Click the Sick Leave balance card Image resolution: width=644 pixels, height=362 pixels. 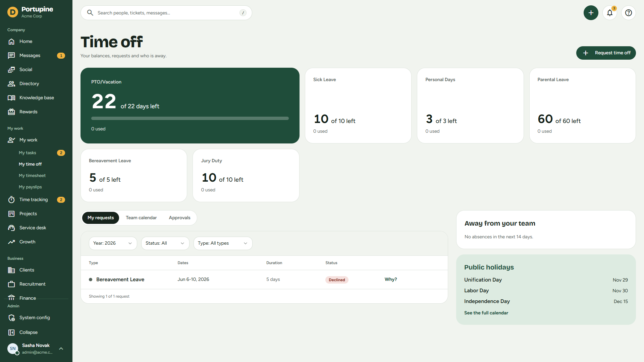click(x=358, y=106)
